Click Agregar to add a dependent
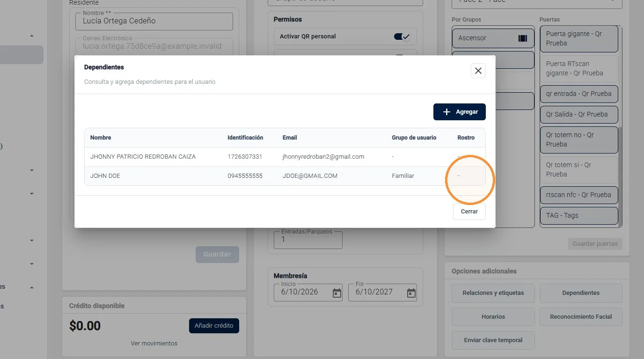 point(460,112)
